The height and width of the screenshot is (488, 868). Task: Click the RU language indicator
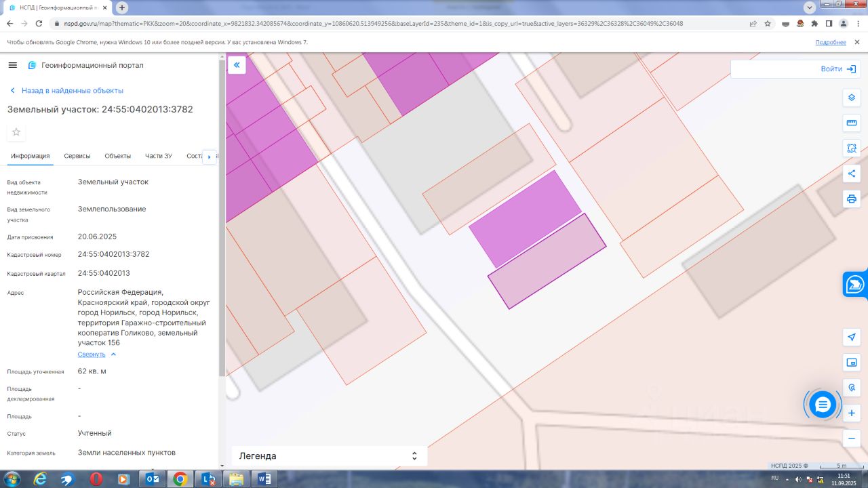click(775, 479)
